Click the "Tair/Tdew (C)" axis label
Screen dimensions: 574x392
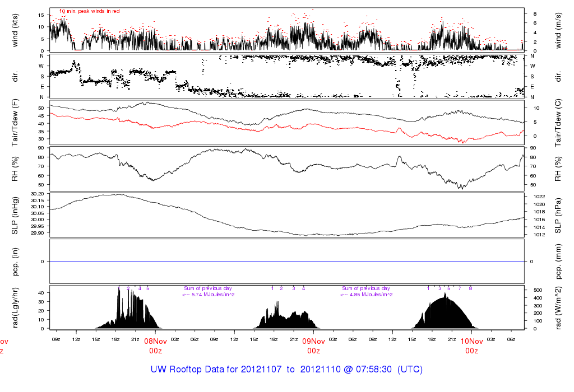click(558, 123)
